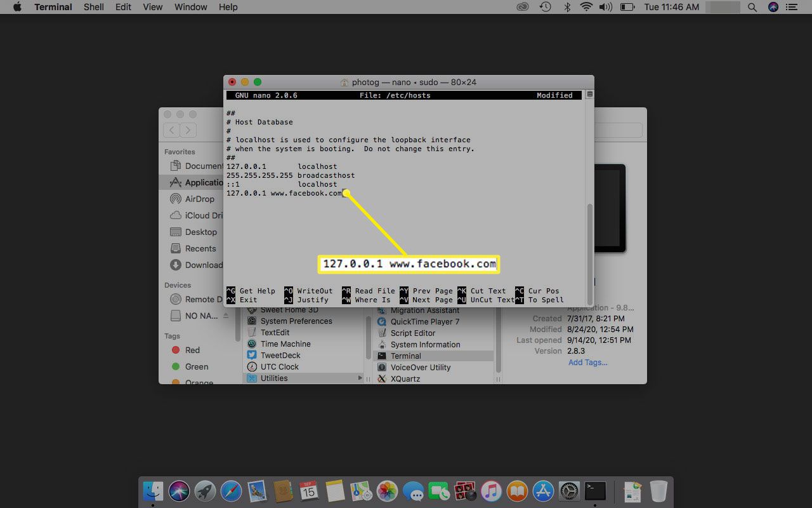Open Siri icon in the menu bar

773,7
